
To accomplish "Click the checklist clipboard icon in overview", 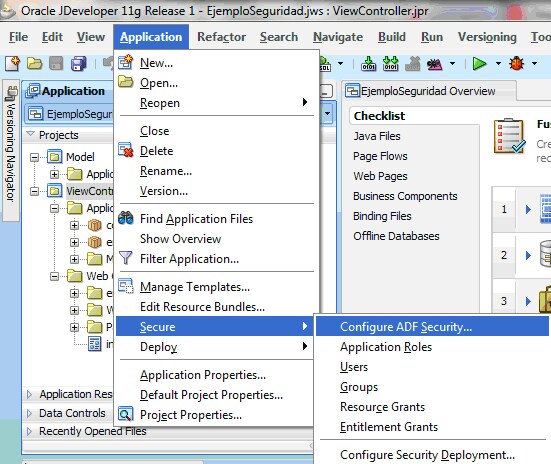I will point(510,136).
